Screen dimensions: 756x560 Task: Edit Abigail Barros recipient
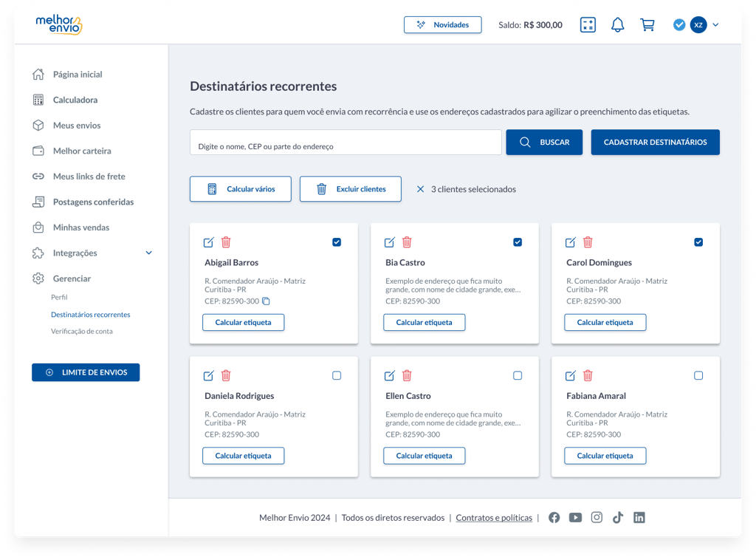click(209, 242)
